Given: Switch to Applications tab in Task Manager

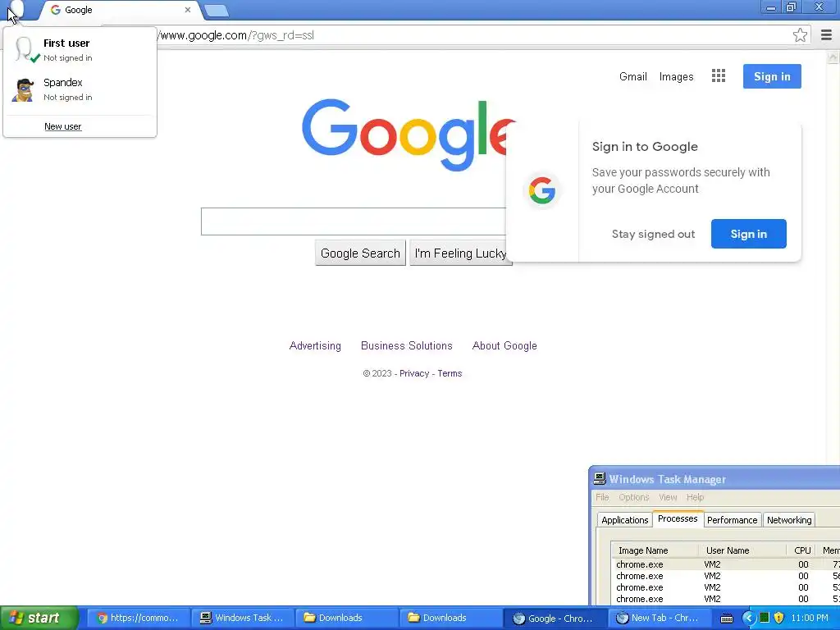Looking at the screenshot, I should (x=624, y=520).
